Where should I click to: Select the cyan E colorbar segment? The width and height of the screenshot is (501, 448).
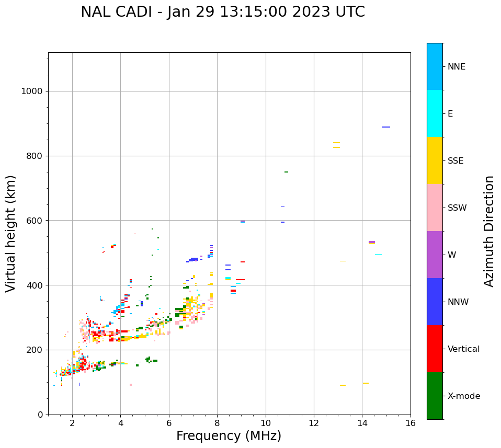[435, 113]
